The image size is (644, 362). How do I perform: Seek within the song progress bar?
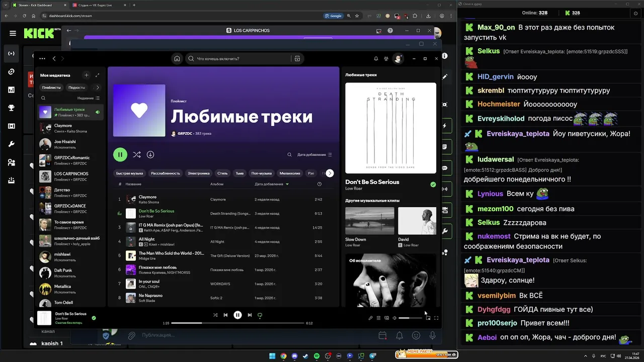click(237, 323)
